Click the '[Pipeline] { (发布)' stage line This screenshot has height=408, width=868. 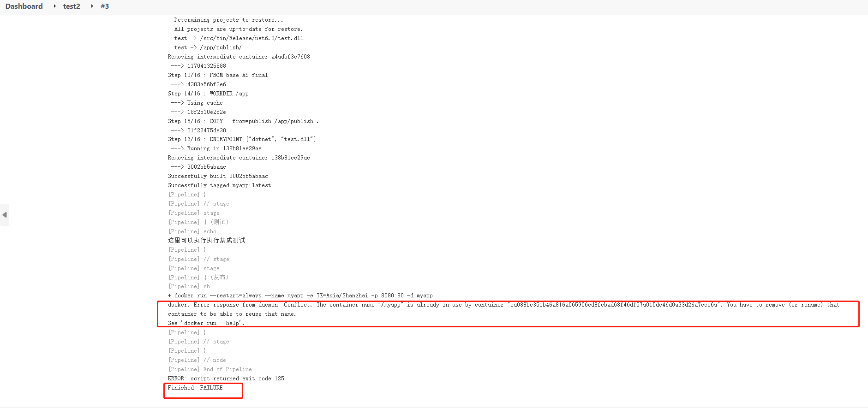pyautogui.click(x=198, y=278)
